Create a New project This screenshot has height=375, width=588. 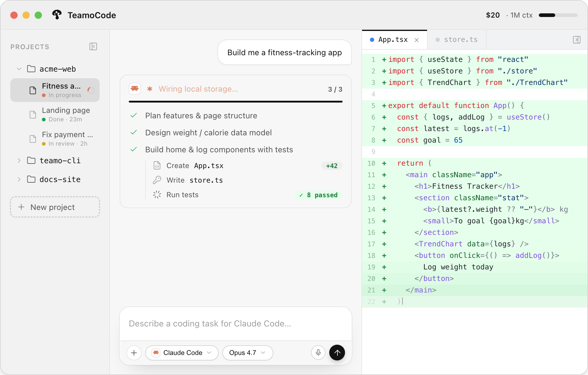(x=55, y=207)
